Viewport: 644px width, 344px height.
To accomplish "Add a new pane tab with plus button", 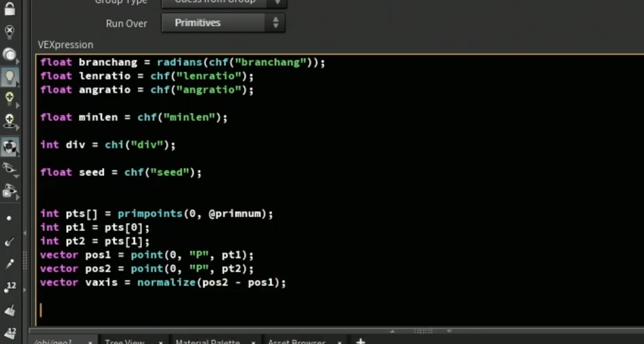I will 361,341.
